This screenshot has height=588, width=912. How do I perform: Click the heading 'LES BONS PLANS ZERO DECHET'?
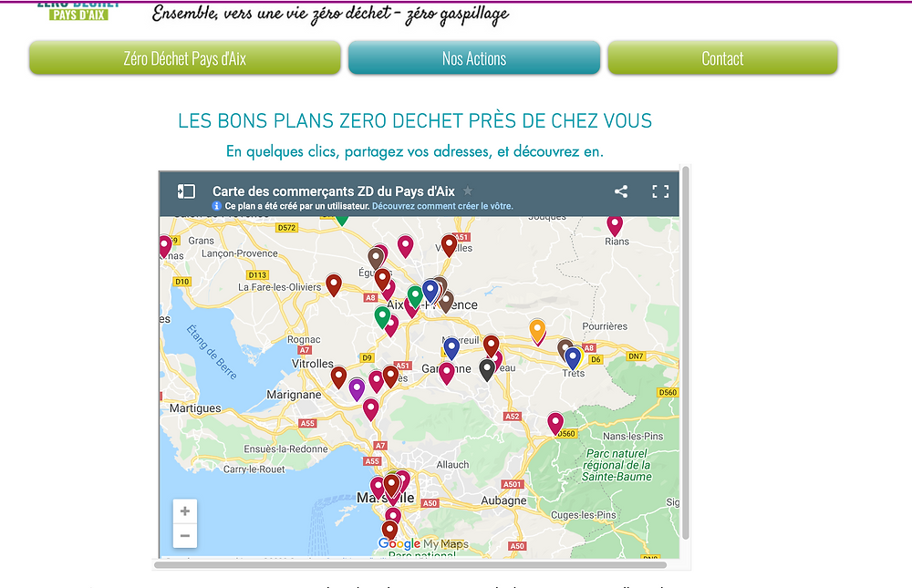(415, 121)
